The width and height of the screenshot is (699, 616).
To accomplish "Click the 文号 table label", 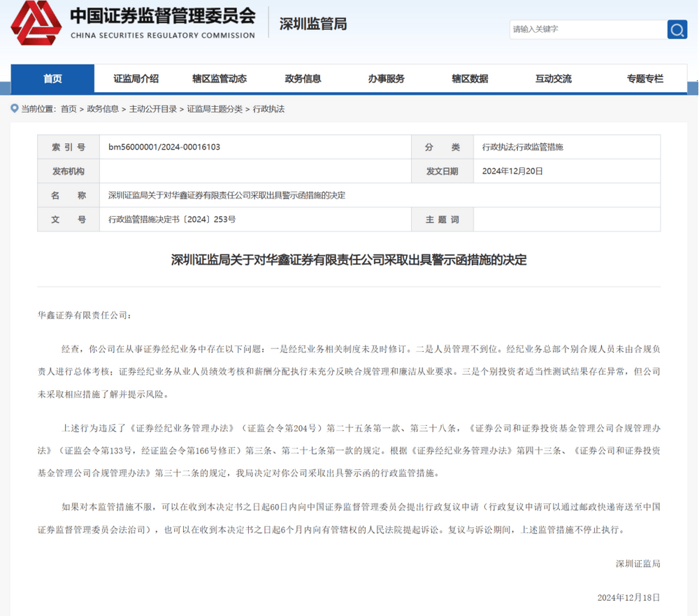I will click(x=69, y=220).
